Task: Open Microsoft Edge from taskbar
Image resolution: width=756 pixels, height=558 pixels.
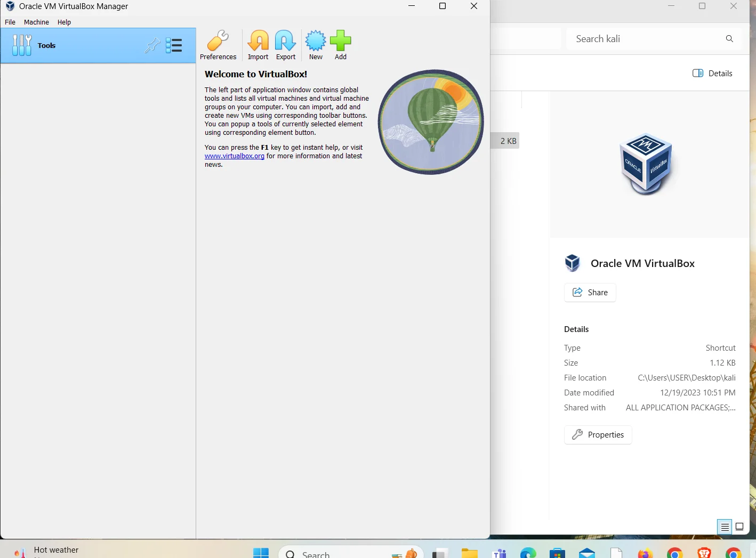Action: pyautogui.click(x=528, y=553)
